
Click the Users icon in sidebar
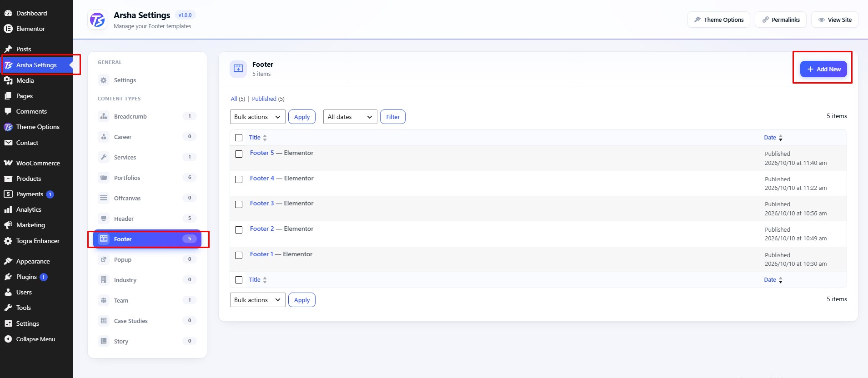[8, 292]
